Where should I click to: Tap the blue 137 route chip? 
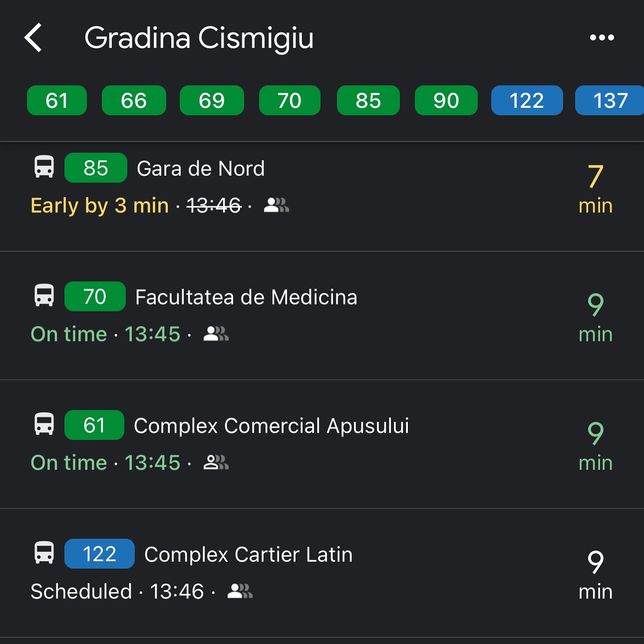[x=610, y=100]
